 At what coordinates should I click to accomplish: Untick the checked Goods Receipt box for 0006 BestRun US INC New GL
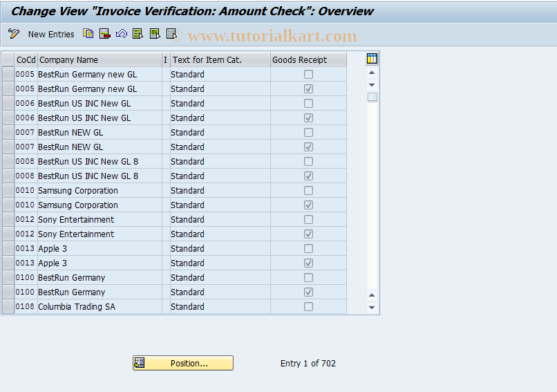308,118
